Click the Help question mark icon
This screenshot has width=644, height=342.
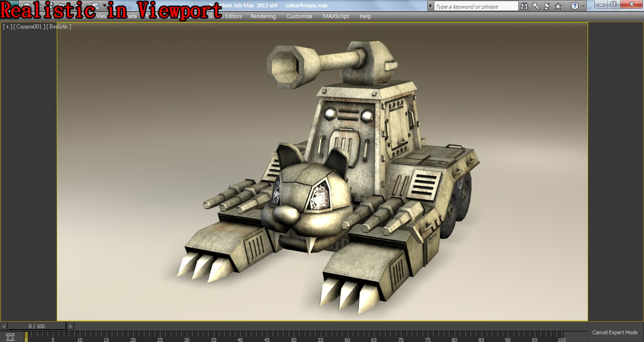(x=575, y=6)
